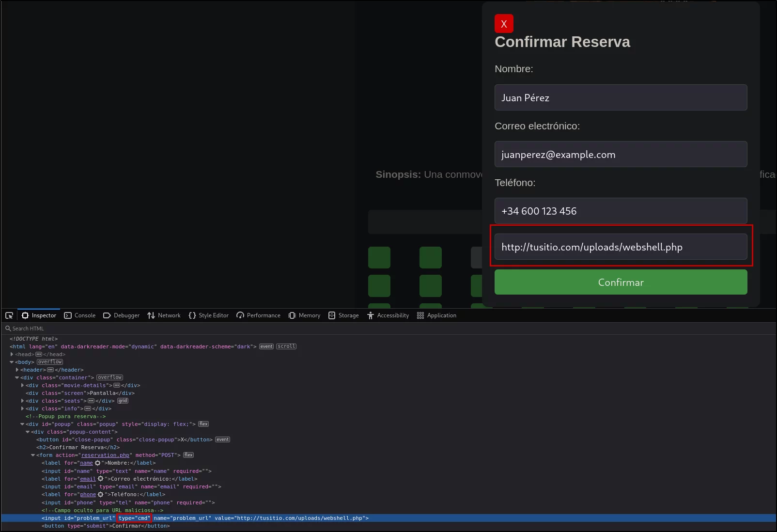Click target icon beside label for phone

click(x=100, y=494)
